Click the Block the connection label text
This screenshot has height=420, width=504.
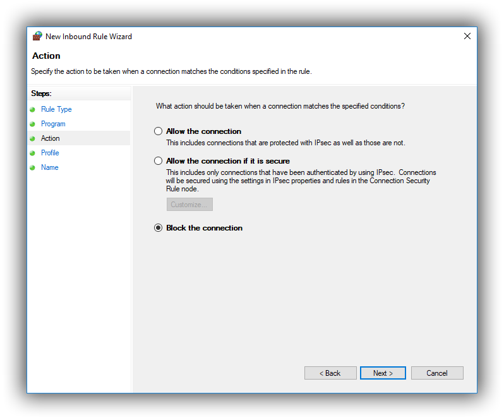coord(205,228)
